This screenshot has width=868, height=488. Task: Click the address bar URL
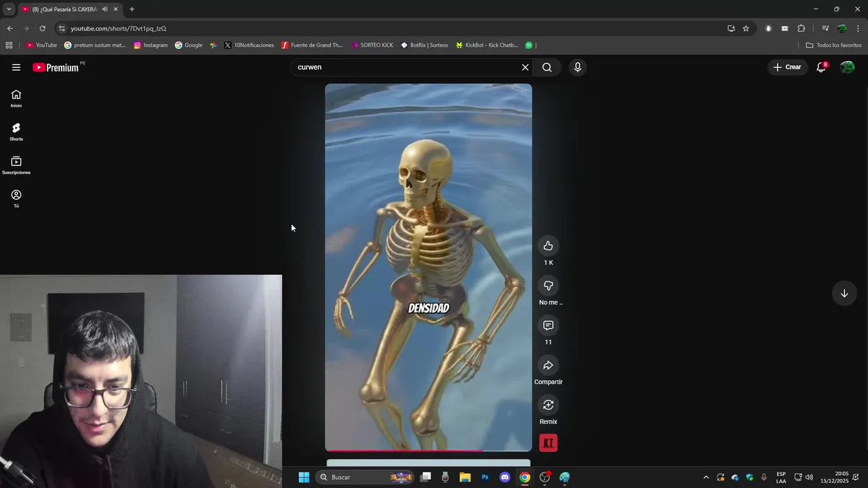tap(119, 28)
